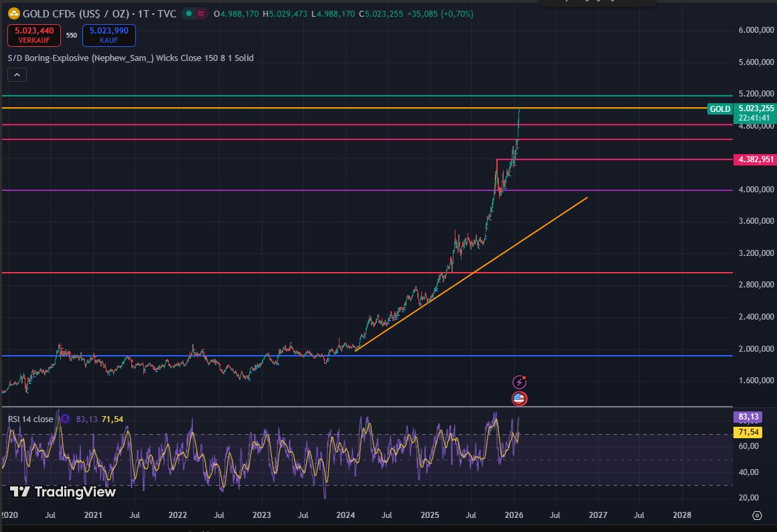777x532 pixels.
Task: Click the 2028 label on time axis
Action: (682, 515)
